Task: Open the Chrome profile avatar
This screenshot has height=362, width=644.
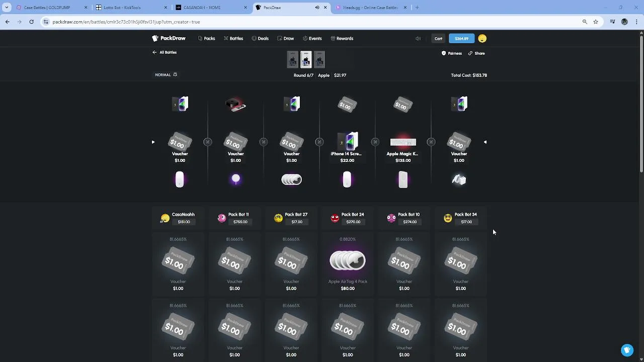Action: tap(624, 22)
